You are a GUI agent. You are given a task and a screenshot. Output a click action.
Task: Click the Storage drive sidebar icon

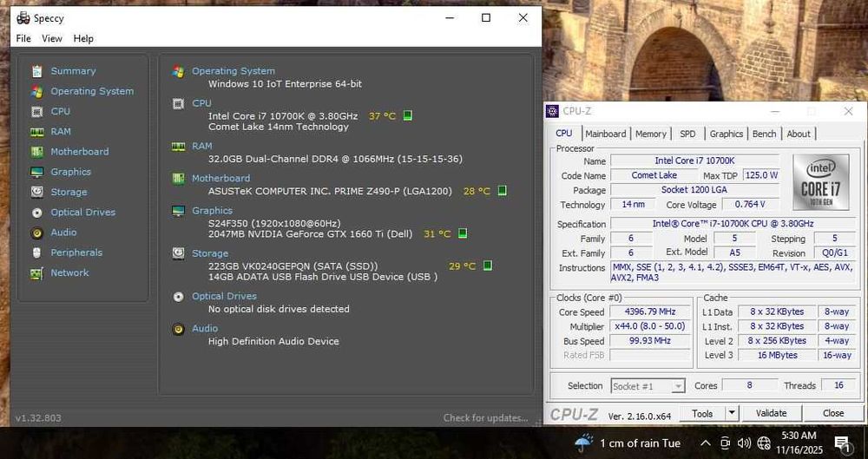tap(37, 192)
